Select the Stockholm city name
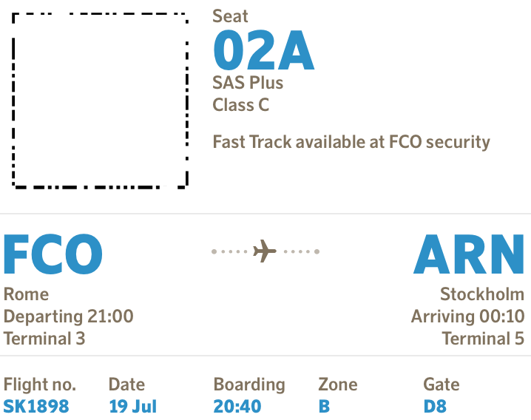The width and height of the screenshot is (531, 420). (x=482, y=294)
